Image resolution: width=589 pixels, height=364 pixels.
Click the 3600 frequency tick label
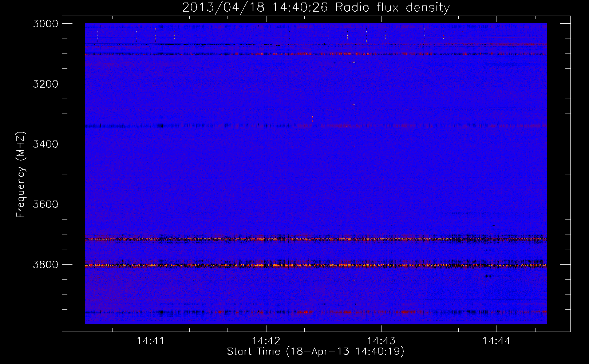click(x=46, y=204)
